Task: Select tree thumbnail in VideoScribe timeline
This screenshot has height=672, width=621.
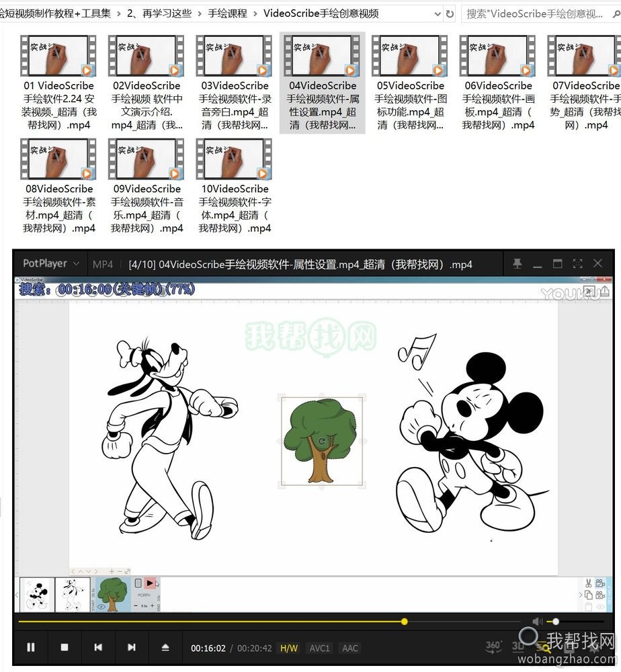Action: [113, 595]
